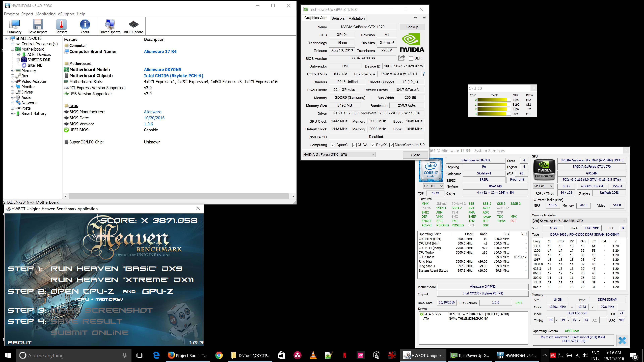This screenshot has width=644, height=362.
Task: Click the Ask me anything search box
Action: pyautogui.click(x=74, y=355)
